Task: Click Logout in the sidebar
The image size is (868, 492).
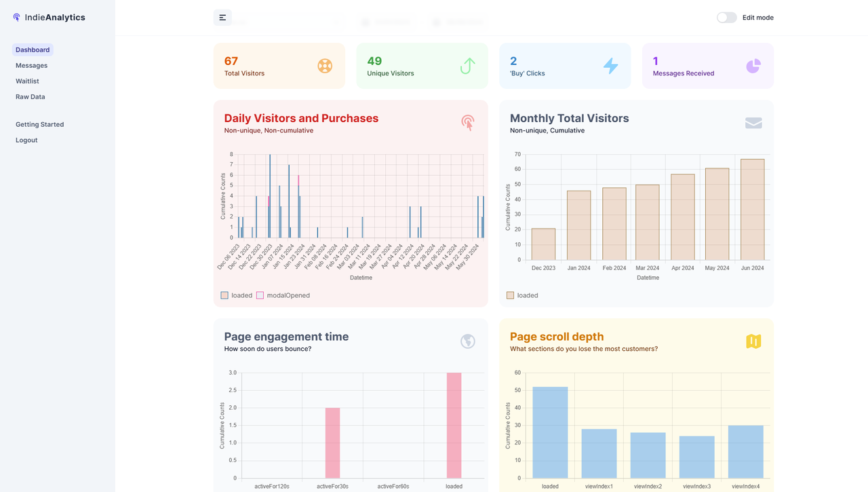Action: [x=26, y=140]
